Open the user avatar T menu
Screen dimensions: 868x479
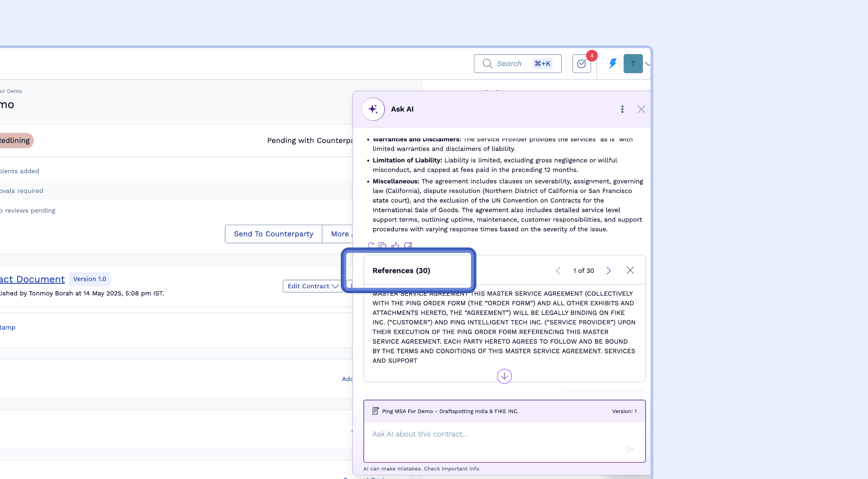[x=633, y=64]
